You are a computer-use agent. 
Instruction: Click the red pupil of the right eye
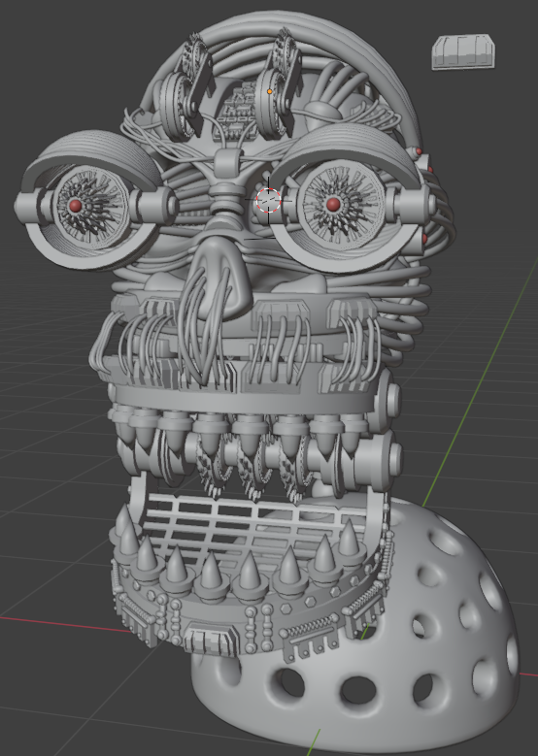[333, 205]
